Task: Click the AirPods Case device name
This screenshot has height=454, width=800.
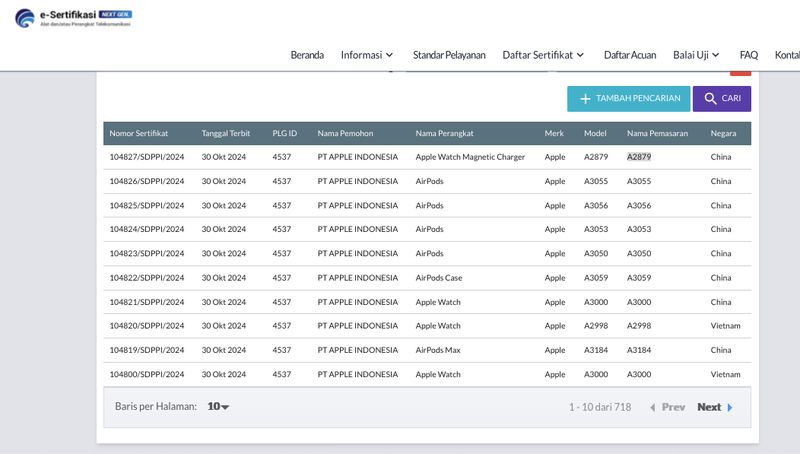Action: pyautogui.click(x=439, y=278)
